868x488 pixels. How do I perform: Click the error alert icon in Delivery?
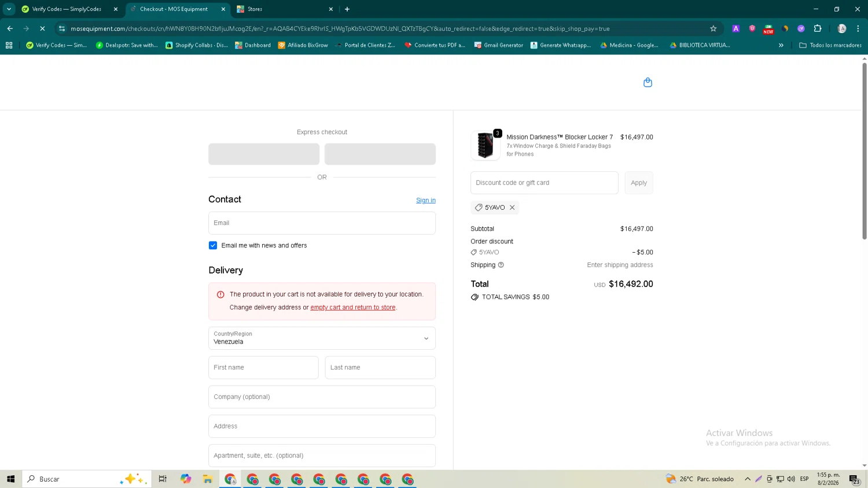[x=220, y=295]
